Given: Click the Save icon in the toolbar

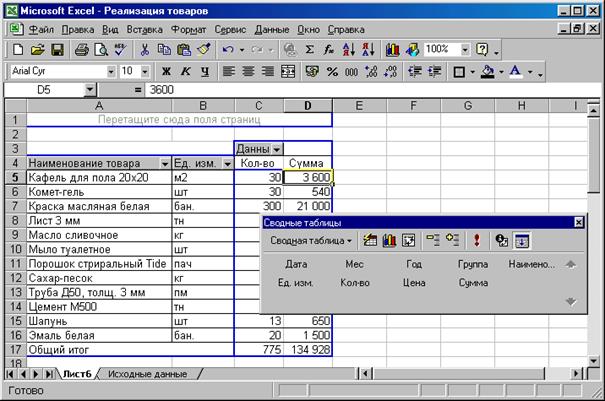Looking at the screenshot, I should click(x=57, y=49).
